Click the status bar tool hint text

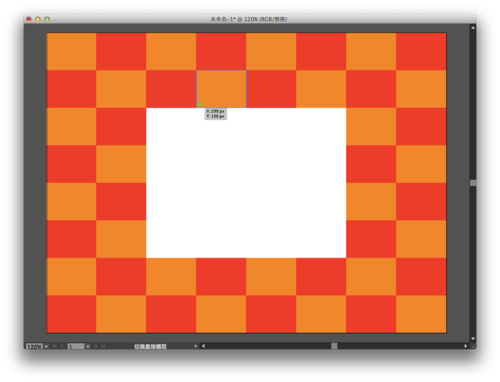pos(150,347)
